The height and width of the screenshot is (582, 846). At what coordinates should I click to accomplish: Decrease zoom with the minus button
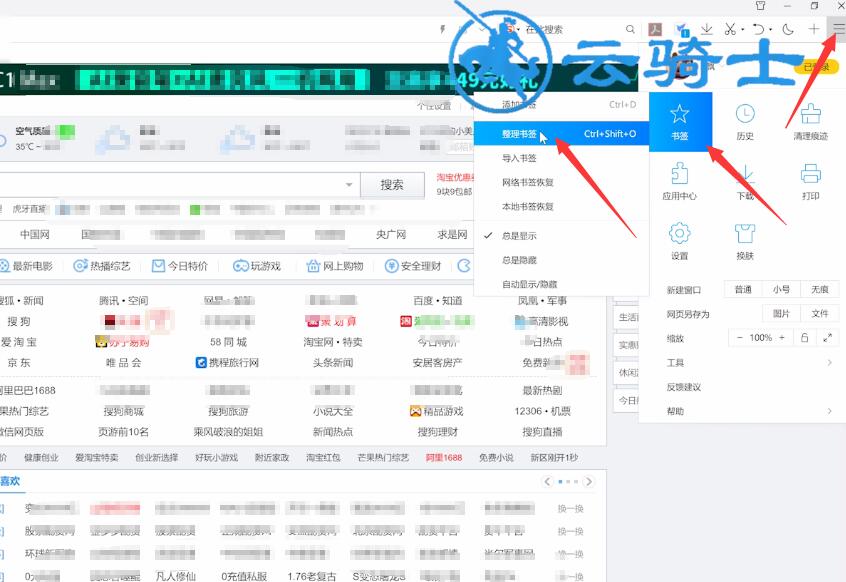click(x=740, y=338)
